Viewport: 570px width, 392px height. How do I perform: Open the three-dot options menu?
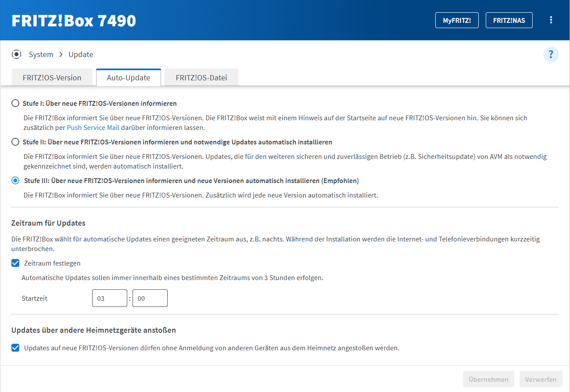click(x=551, y=20)
